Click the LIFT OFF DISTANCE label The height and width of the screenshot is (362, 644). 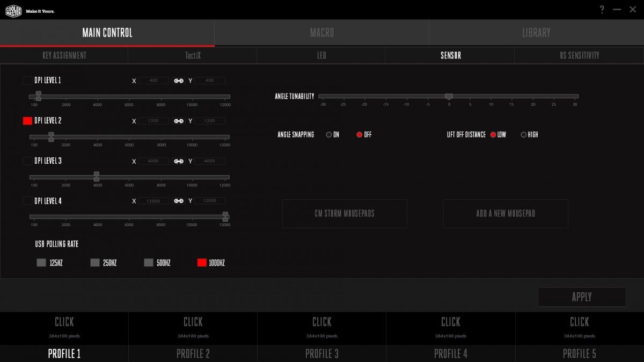[x=466, y=135]
